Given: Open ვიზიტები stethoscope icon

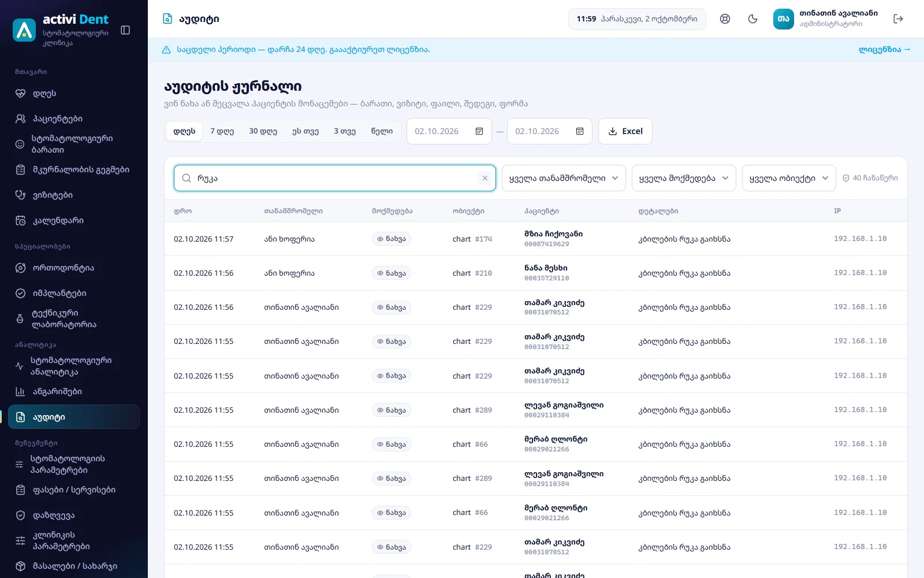Looking at the screenshot, I should pyautogui.click(x=20, y=195).
